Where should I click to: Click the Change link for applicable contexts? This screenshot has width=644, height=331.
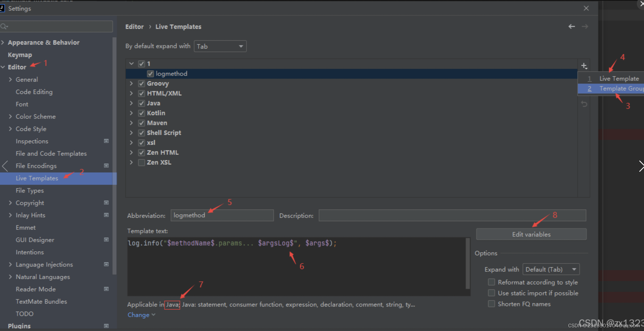(138, 314)
